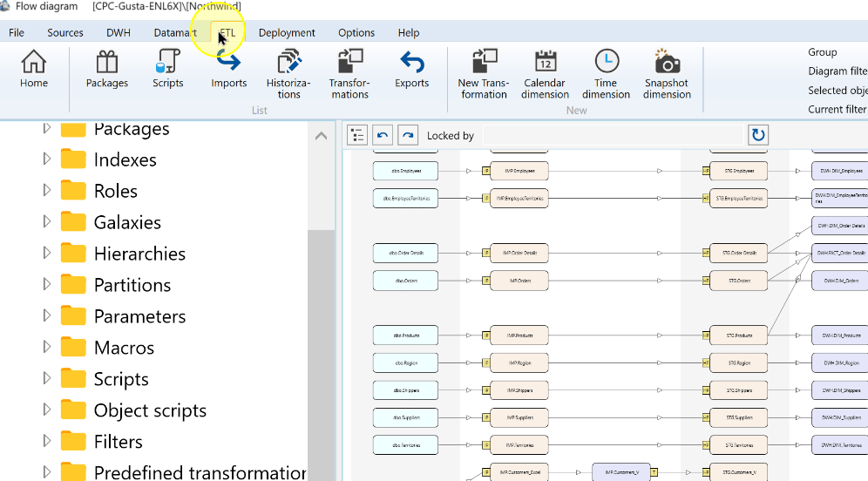The image size is (868, 481).
Task: Click the yellow tag on IMP.Shippers node
Action: click(486, 390)
